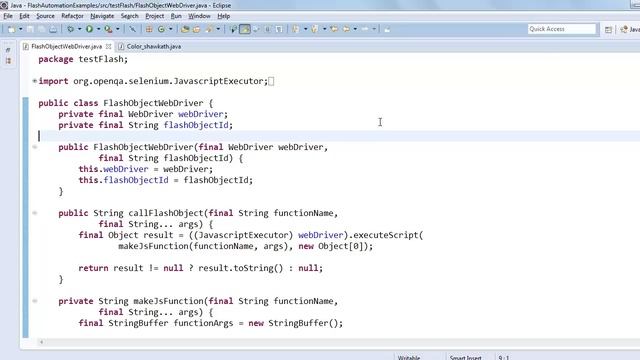Click the Save icon in toolbar
640x360 pixels.
pos(30,29)
